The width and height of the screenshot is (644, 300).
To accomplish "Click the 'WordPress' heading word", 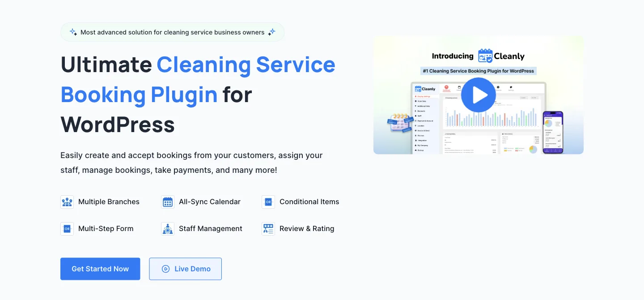I will 118,124.
